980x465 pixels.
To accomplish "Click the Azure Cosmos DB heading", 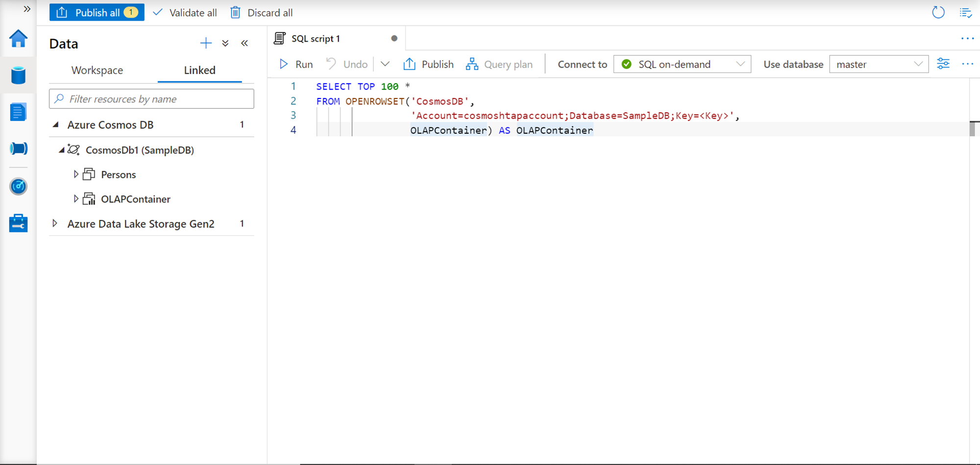I will point(110,125).
